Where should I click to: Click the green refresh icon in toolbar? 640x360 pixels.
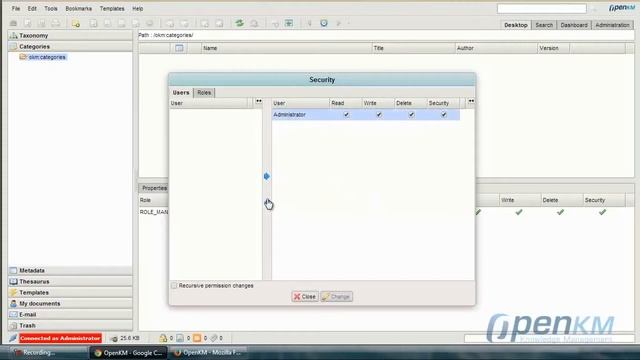tap(240, 23)
